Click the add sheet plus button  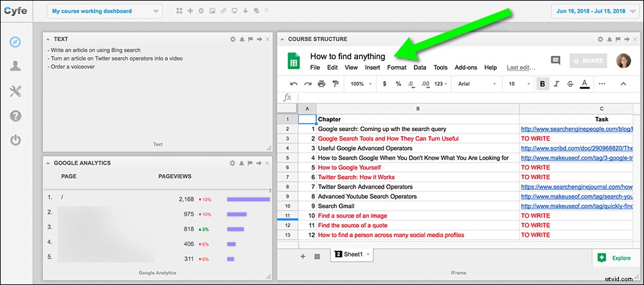[303, 257]
